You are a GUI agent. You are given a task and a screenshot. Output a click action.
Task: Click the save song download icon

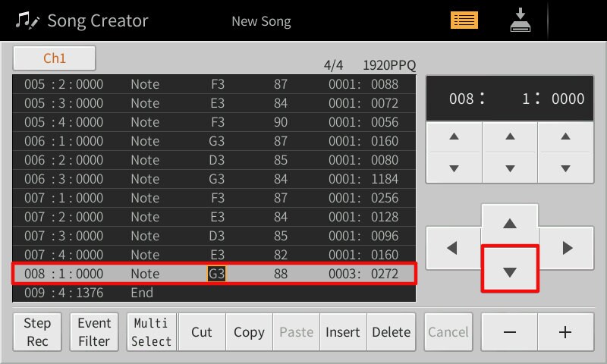[520, 20]
